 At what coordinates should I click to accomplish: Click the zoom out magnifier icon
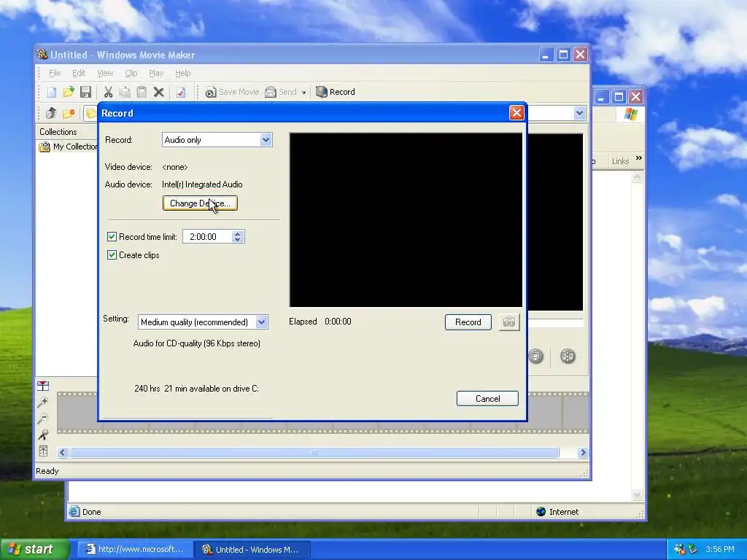(x=43, y=419)
